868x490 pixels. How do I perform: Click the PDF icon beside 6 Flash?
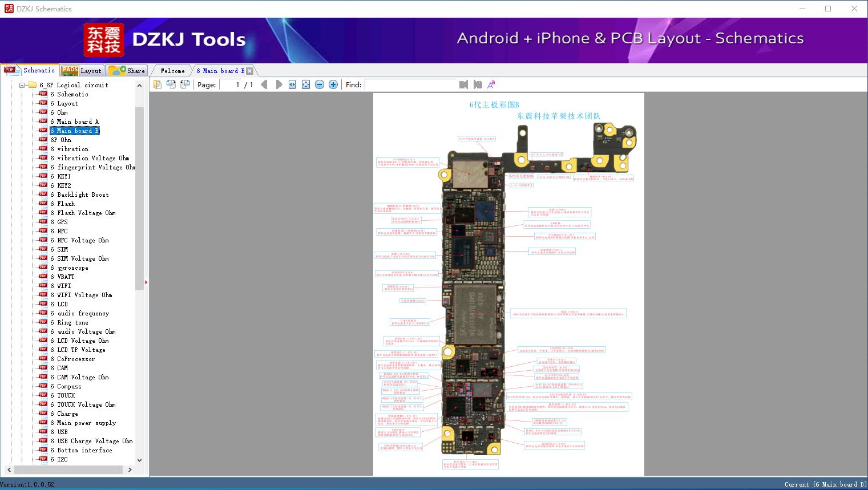(43, 204)
